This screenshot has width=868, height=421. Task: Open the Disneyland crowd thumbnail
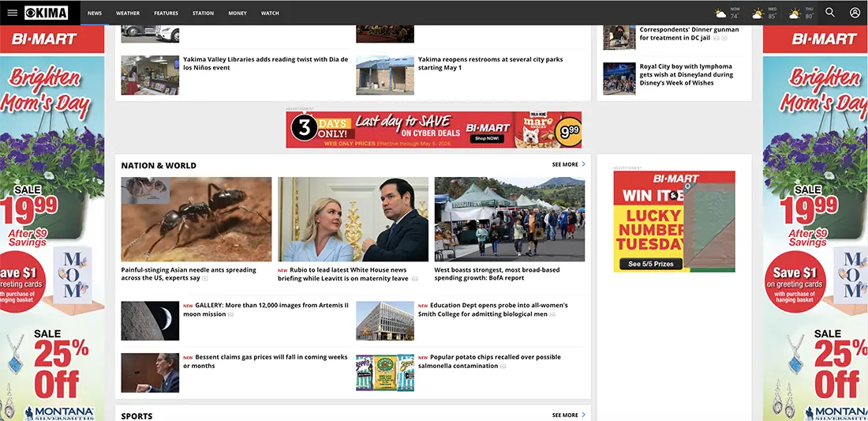click(x=619, y=78)
